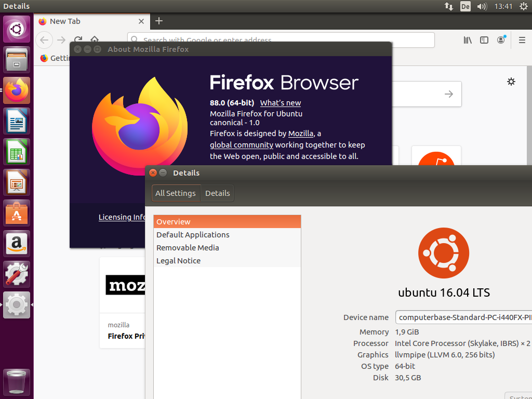Click the Disk value 30,5 GB
This screenshot has width=532, height=399.
click(408, 378)
